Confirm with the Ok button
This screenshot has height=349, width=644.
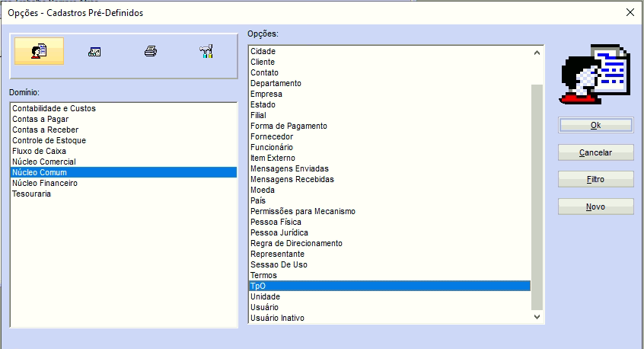[x=595, y=126]
